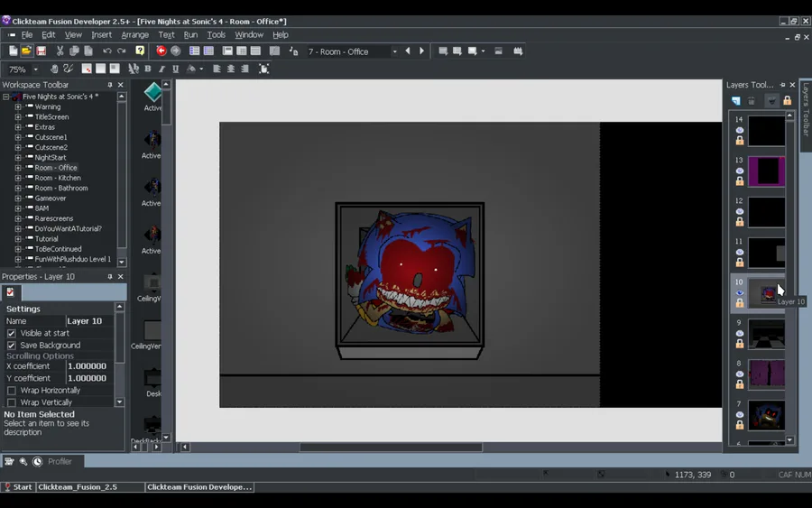Toggle visibility eye of layer 12
The image size is (812, 508).
(740, 211)
